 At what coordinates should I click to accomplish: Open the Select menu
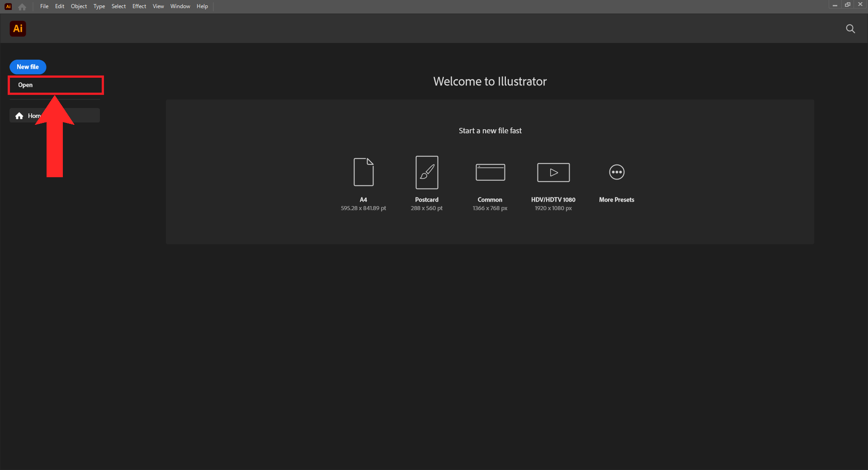(118, 6)
